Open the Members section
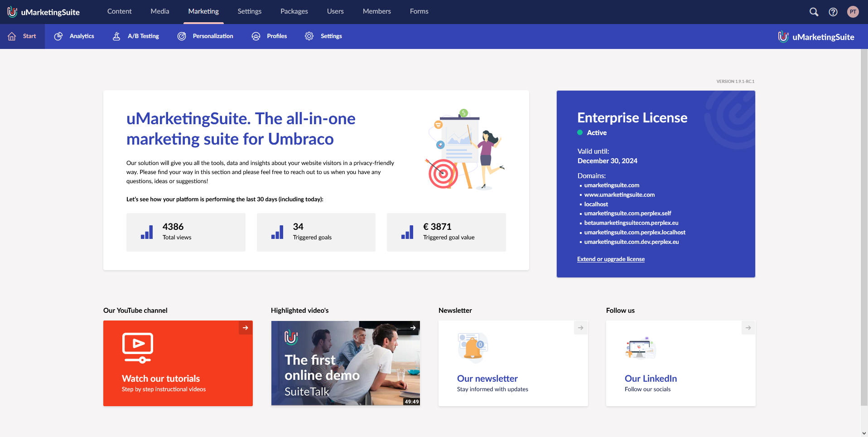The height and width of the screenshot is (437, 868). pyautogui.click(x=377, y=12)
